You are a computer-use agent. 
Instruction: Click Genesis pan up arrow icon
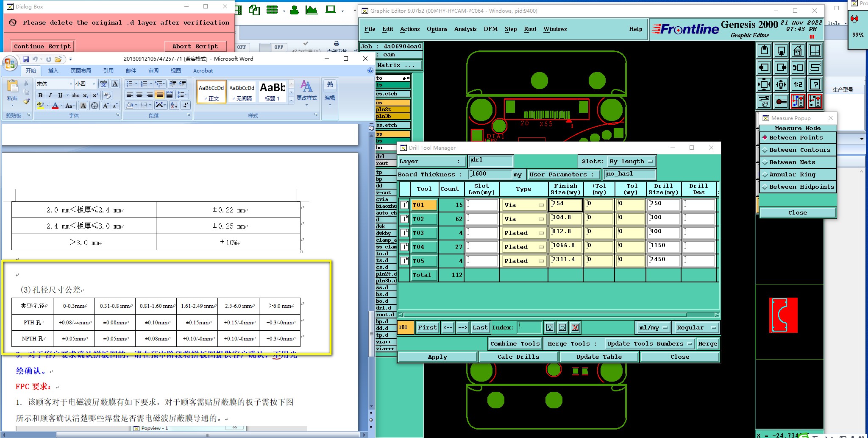[x=764, y=51]
